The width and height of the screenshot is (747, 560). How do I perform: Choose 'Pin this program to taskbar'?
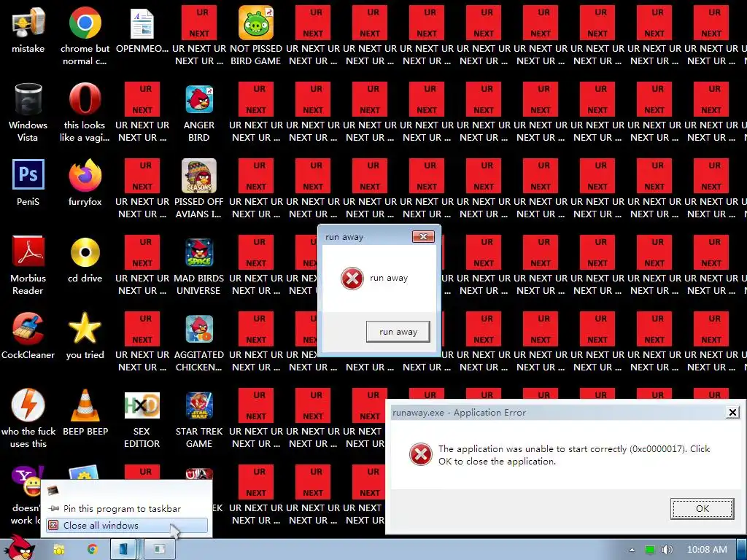127,508
